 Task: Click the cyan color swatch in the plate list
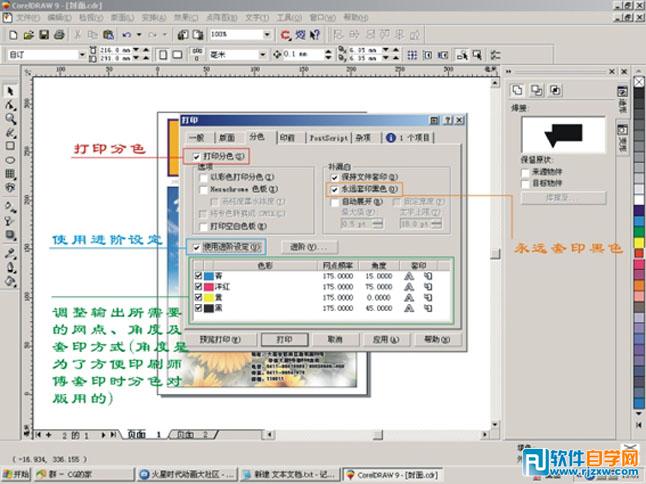[x=209, y=276]
